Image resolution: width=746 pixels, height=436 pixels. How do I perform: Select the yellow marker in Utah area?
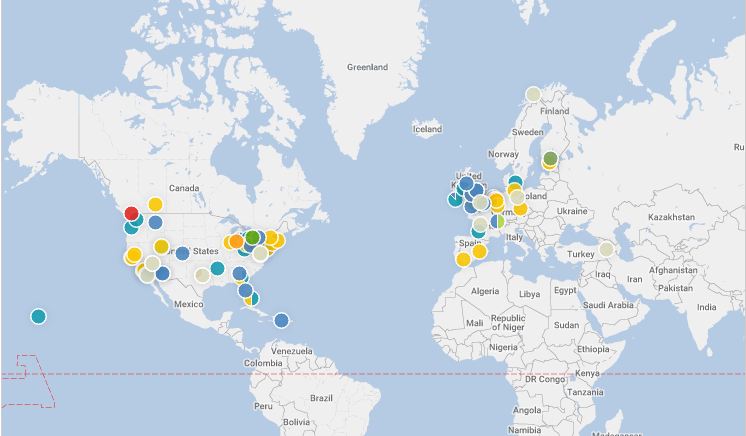coord(161,246)
